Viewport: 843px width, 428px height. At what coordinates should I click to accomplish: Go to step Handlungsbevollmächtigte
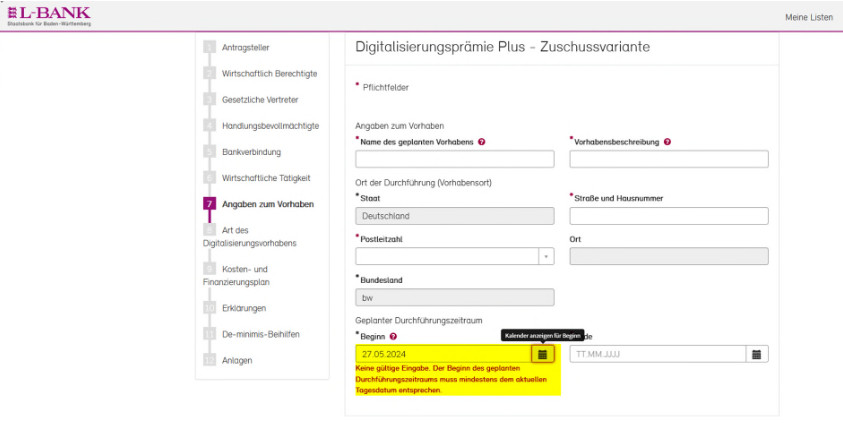[270, 126]
